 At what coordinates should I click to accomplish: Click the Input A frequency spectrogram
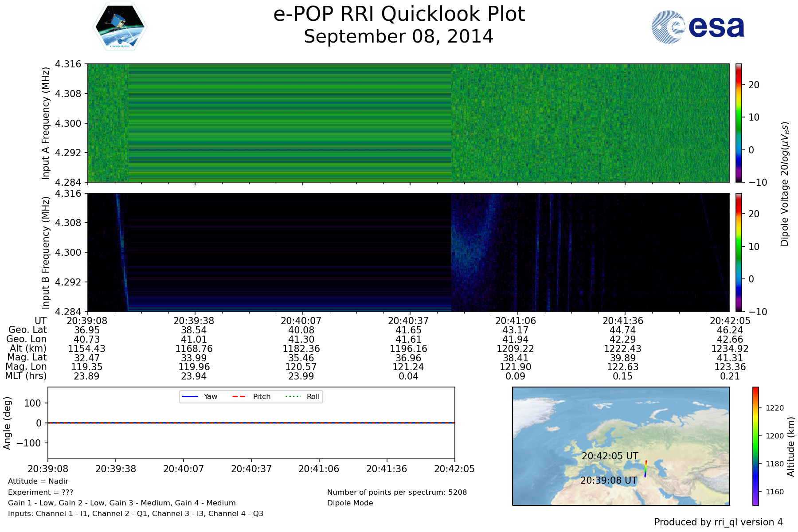[408, 123]
